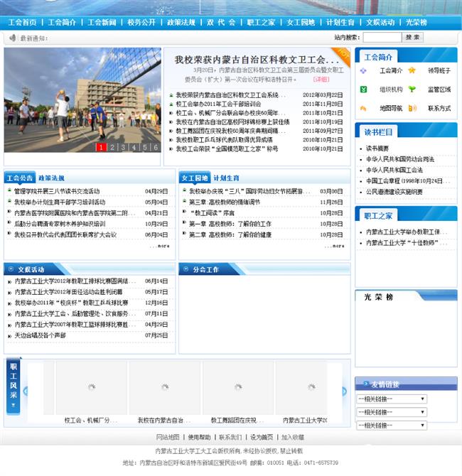
Task: Switch to the 计划生育 tab
Action: click(227, 178)
